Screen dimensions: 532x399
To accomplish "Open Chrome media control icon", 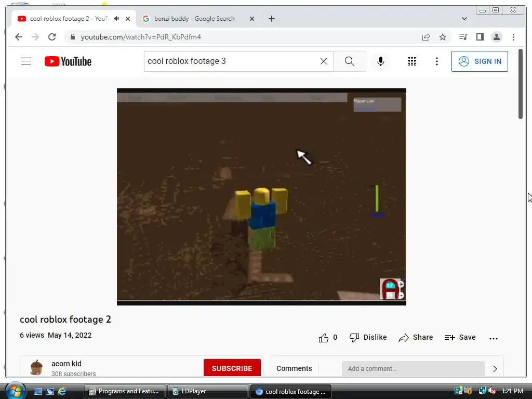I will (463, 37).
